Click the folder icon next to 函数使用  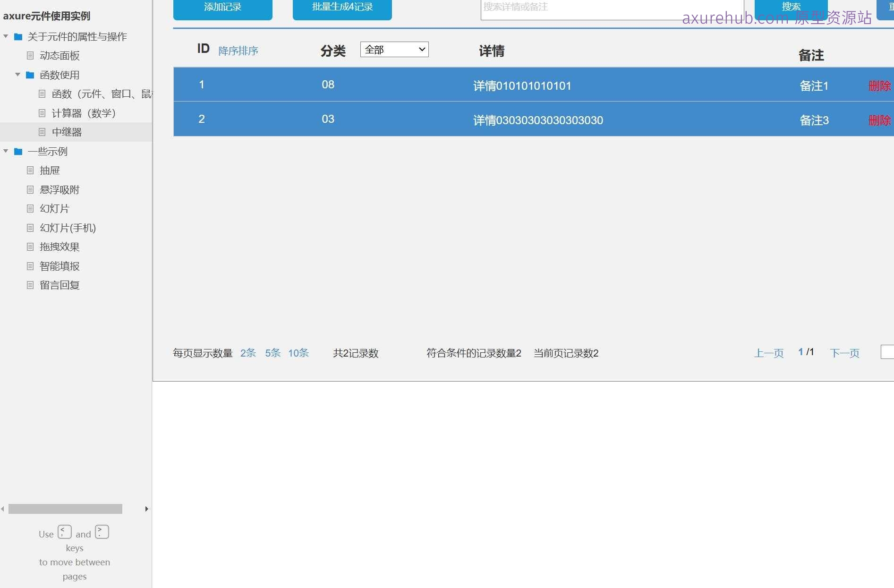pos(29,75)
